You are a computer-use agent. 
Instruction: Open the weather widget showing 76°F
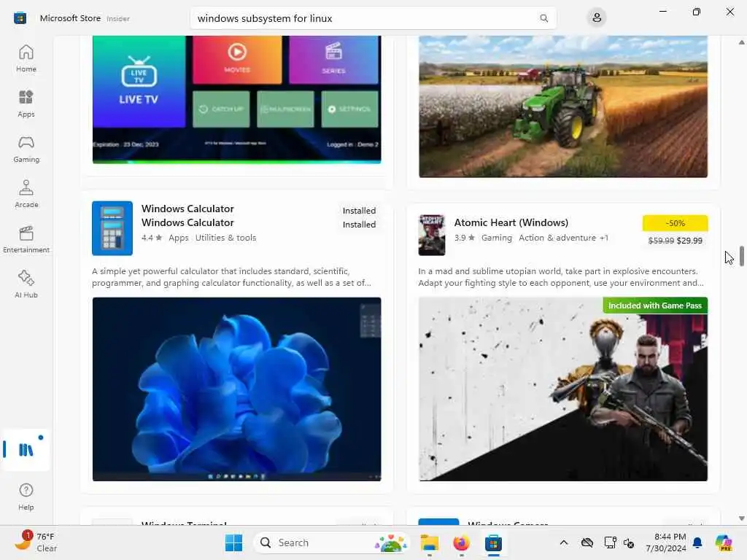click(x=36, y=542)
